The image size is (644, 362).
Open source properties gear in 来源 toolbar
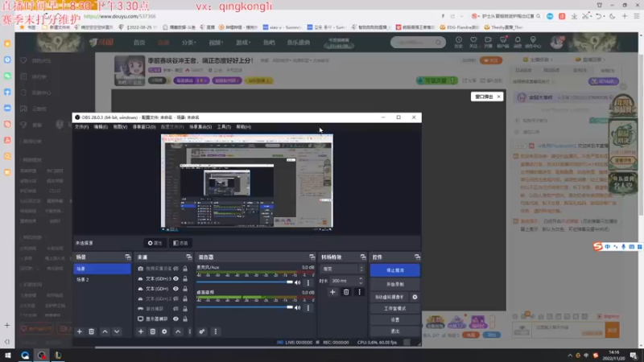coord(165,331)
